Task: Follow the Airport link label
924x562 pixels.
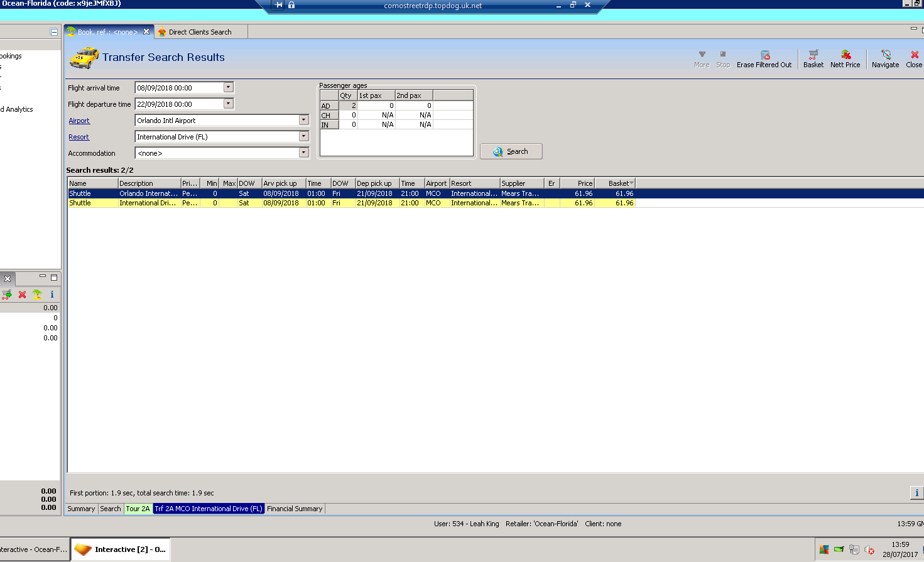Action: 79,121
